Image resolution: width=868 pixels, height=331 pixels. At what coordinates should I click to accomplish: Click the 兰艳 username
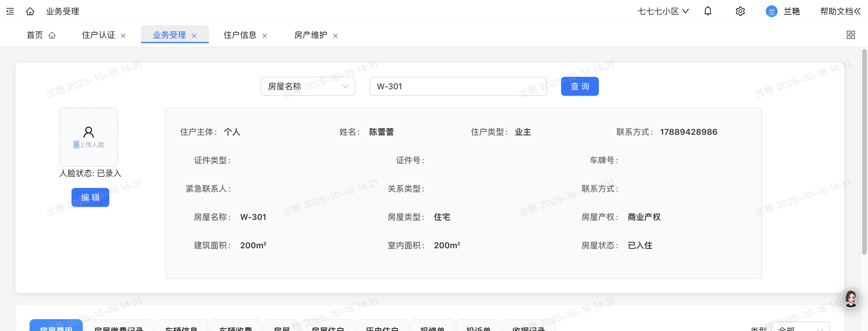[791, 12]
